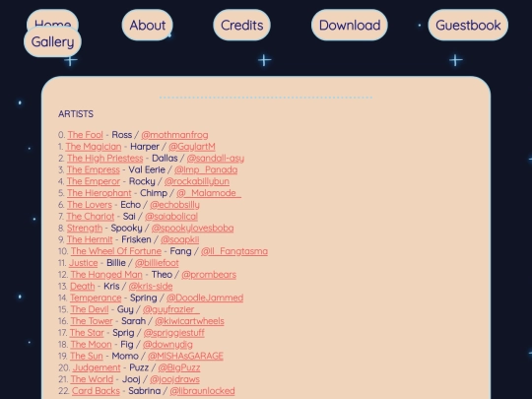Open The Hanged Man card

pos(106,275)
